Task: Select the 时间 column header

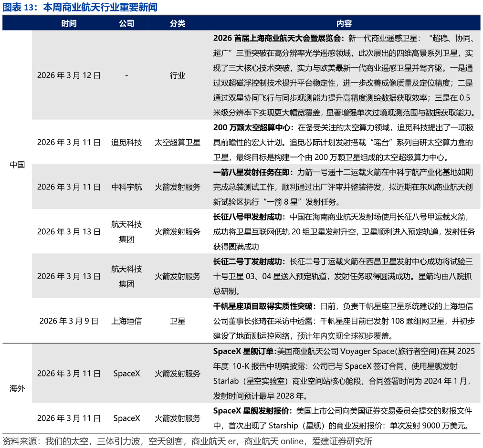Action: (70, 23)
